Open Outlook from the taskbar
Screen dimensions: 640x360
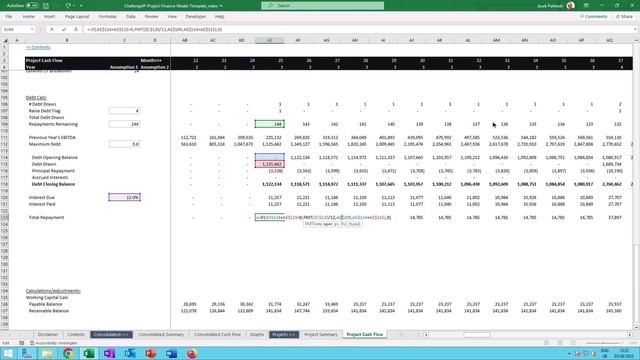pyautogui.click(x=130, y=353)
